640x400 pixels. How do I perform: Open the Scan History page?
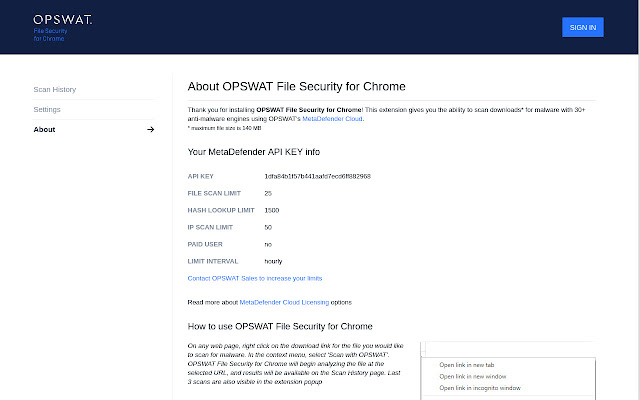55,89
